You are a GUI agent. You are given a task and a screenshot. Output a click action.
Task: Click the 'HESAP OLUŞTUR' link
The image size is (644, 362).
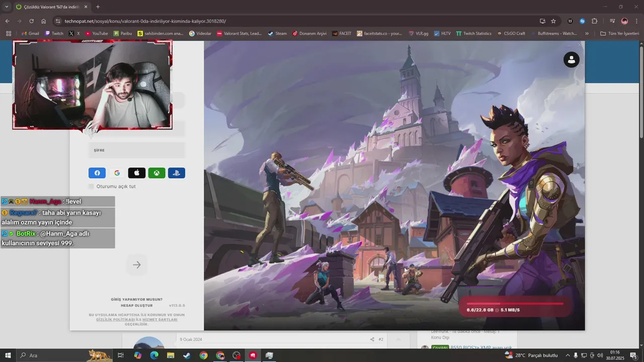[136, 306]
